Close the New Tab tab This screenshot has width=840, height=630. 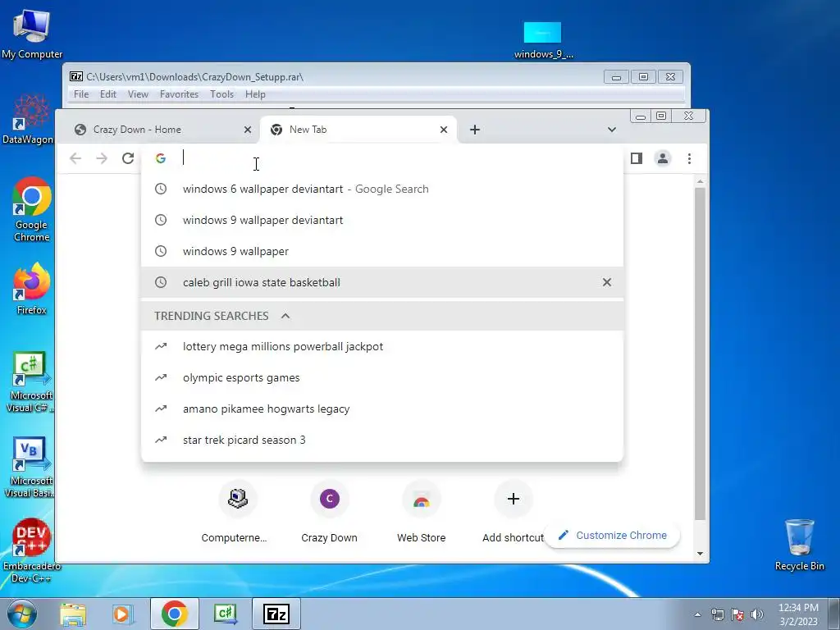444,130
